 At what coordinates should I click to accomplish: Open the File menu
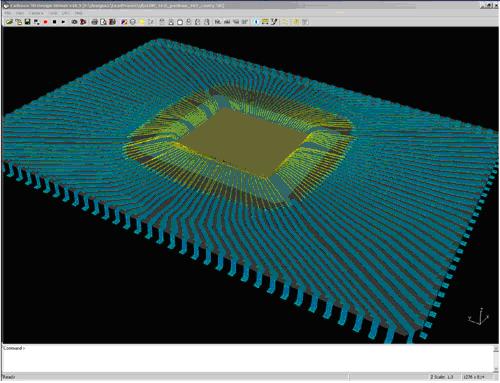click(x=8, y=13)
